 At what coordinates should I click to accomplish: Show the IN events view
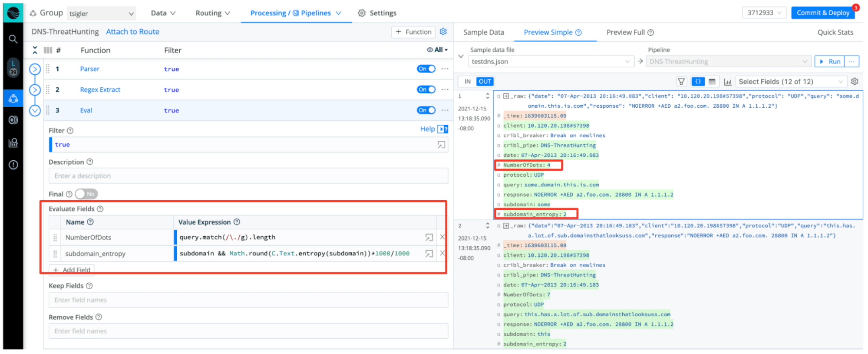click(x=467, y=82)
